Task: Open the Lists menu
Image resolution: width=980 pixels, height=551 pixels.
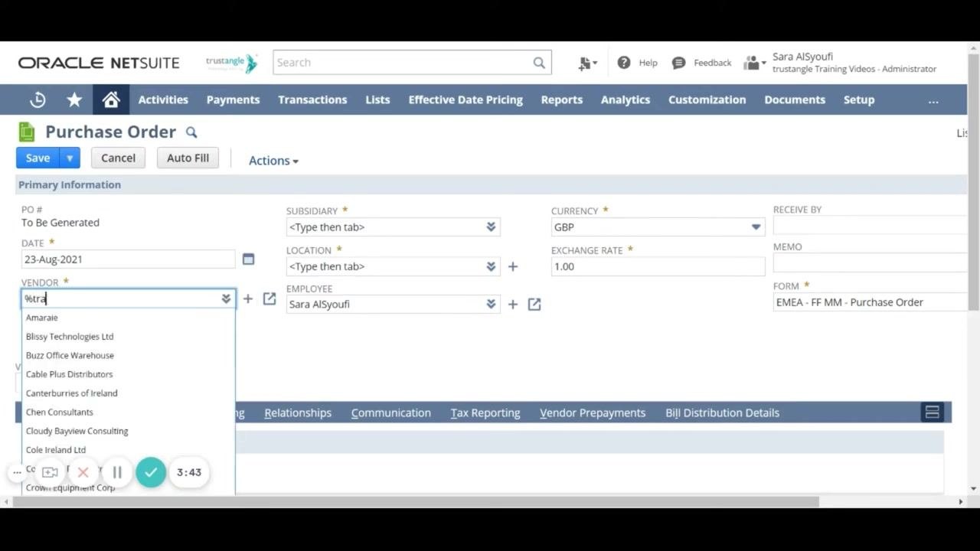Action: point(377,99)
